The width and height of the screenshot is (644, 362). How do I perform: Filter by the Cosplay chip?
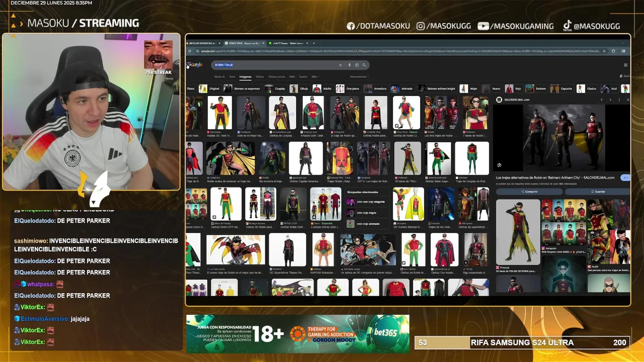click(275, 89)
